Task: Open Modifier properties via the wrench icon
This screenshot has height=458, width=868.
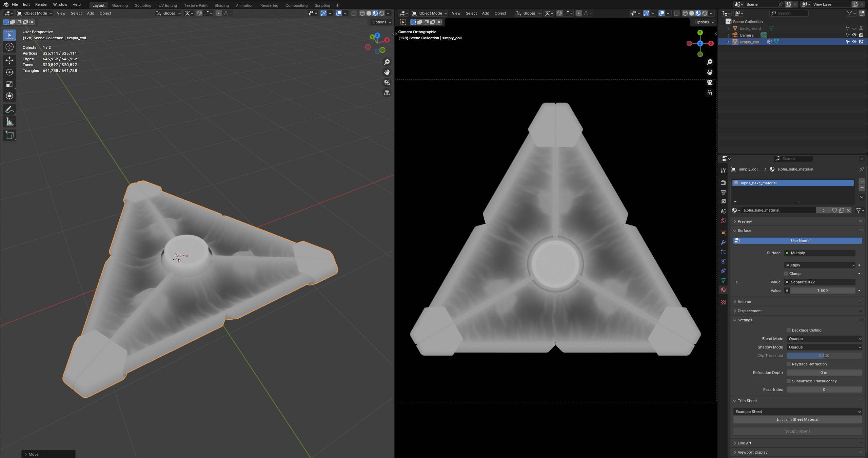Action: click(723, 242)
